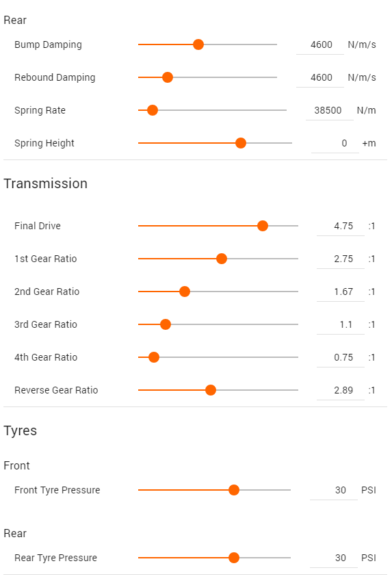Image resolution: width=392 pixels, height=581 pixels.
Task: Click the 4th Gear Ratio 0.75 field
Action: [341, 358]
